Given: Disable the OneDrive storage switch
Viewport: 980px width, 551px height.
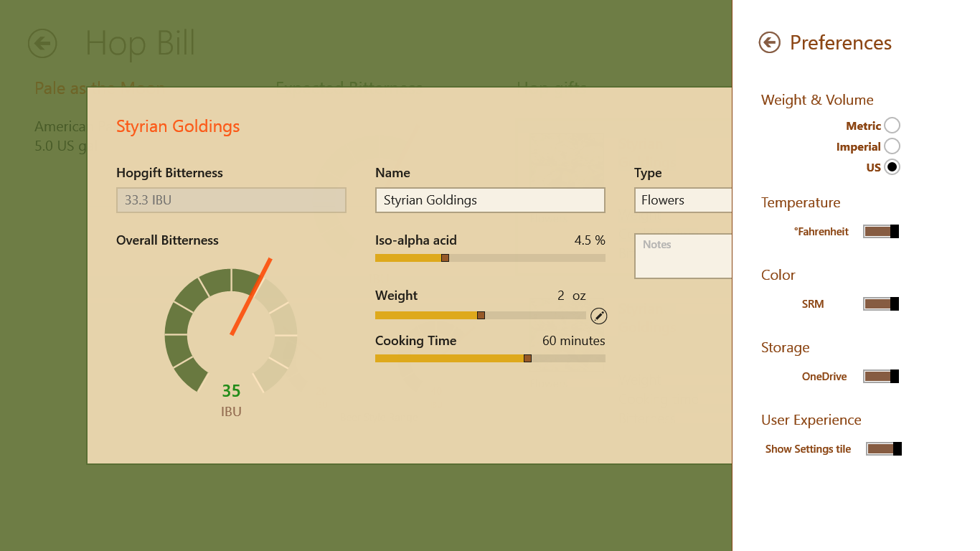Looking at the screenshot, I should (x=881, y=376).
